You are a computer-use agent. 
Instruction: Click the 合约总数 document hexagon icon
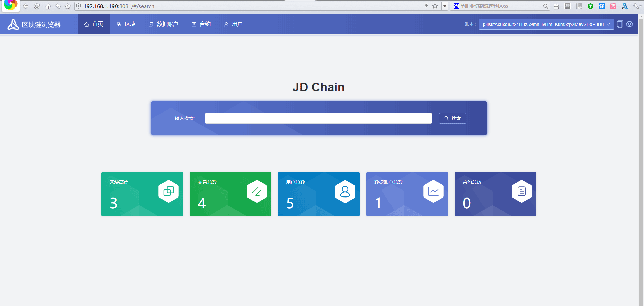tap(522, 191)
